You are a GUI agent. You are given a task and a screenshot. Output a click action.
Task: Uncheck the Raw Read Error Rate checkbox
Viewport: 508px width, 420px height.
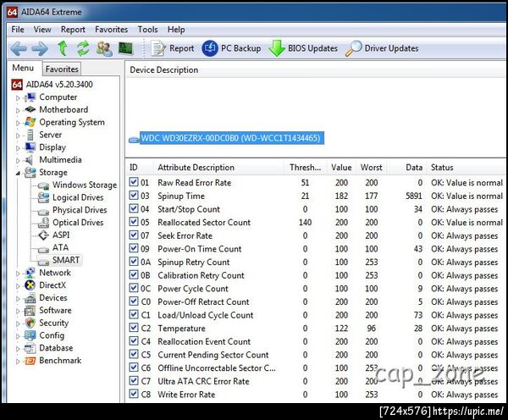pyautogui.click(x=134, y=182)
